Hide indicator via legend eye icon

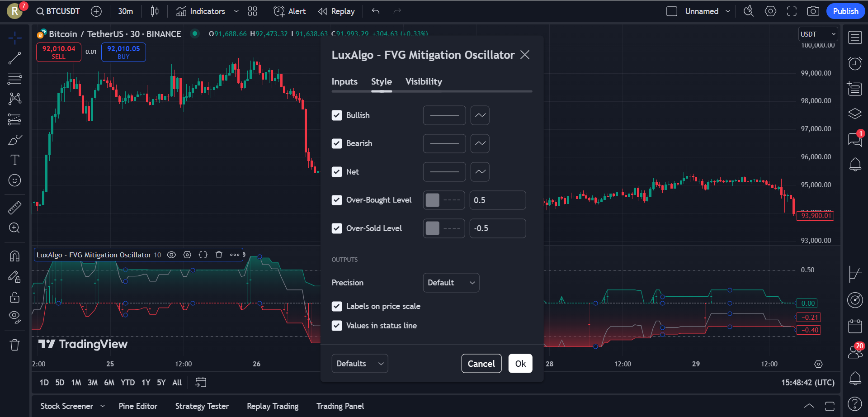(x=171, y=255)
